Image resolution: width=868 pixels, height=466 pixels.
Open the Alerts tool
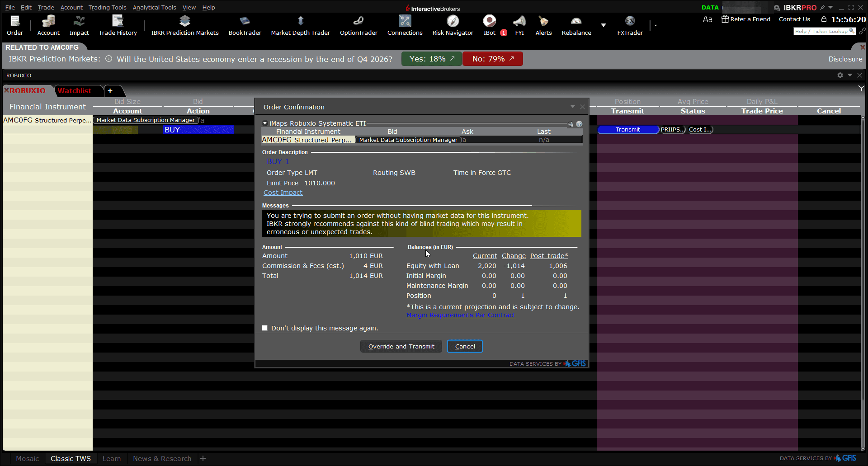coord(543,25)
